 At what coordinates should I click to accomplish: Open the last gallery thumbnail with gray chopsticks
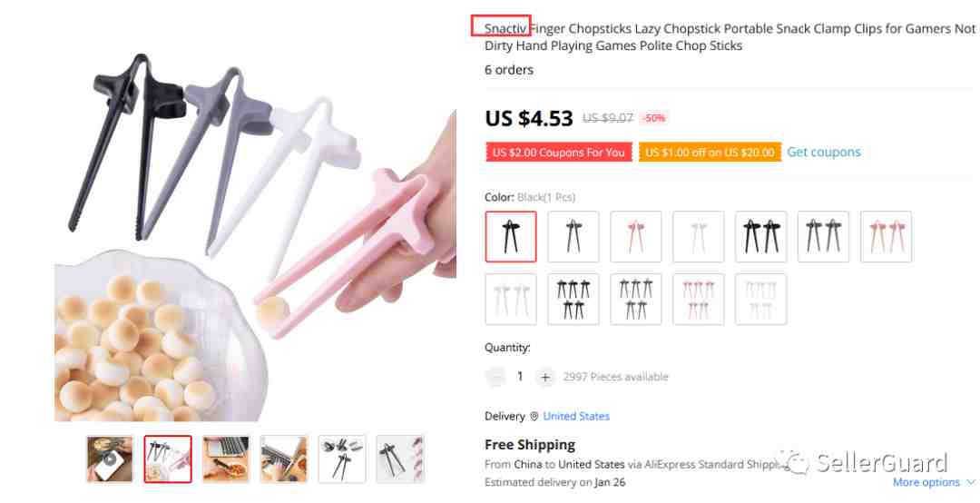pyautogui.click(x=401, y=459)
